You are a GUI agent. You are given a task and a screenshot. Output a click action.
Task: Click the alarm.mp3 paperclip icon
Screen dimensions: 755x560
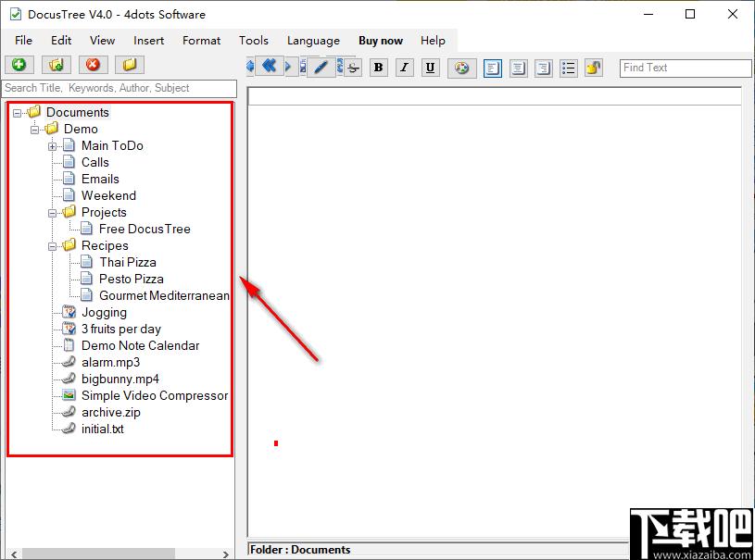point(69,362)
